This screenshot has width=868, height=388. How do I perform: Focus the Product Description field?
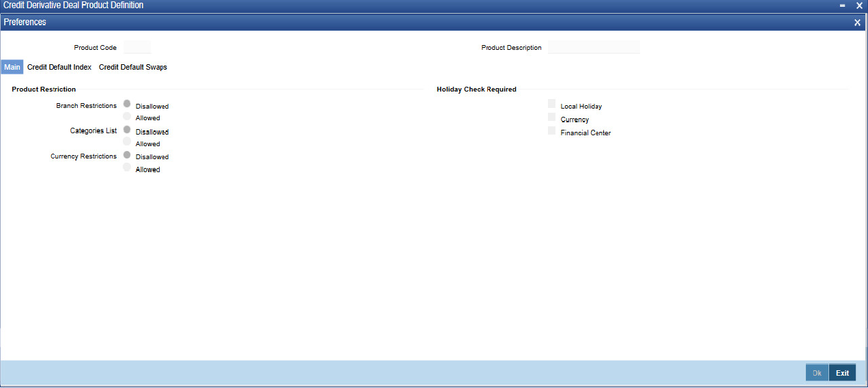594,47
